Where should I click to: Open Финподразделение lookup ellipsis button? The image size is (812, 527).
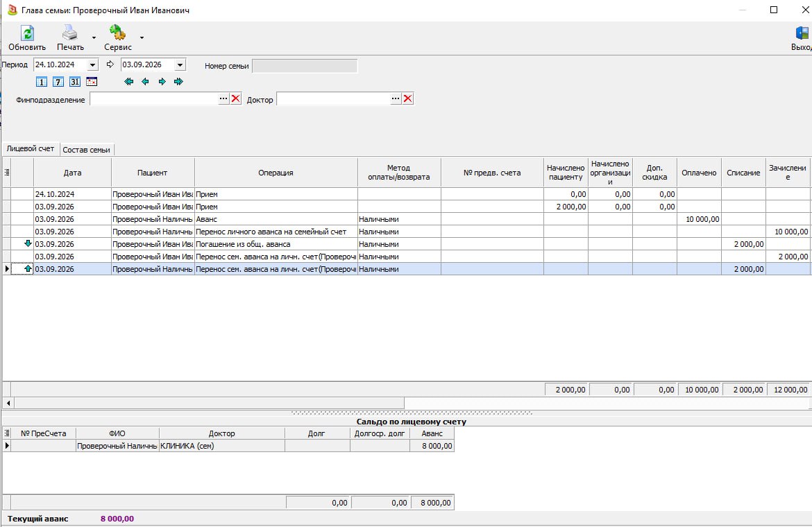223,98
